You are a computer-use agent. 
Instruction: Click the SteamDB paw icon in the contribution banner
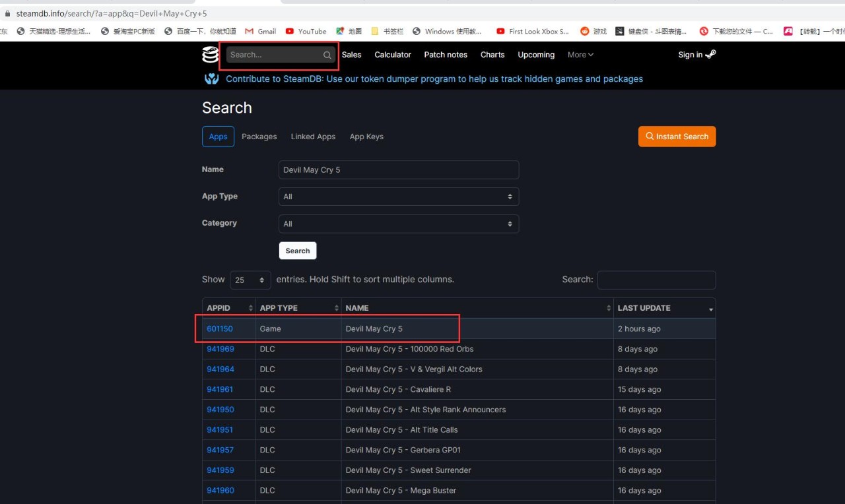tap(211, 79)
